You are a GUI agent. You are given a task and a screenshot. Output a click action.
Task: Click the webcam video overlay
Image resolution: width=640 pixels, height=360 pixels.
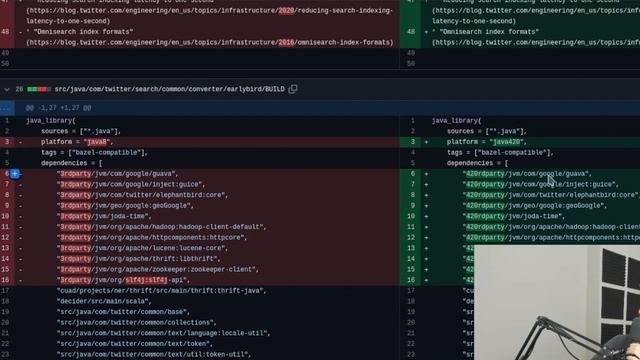(557, 302)
